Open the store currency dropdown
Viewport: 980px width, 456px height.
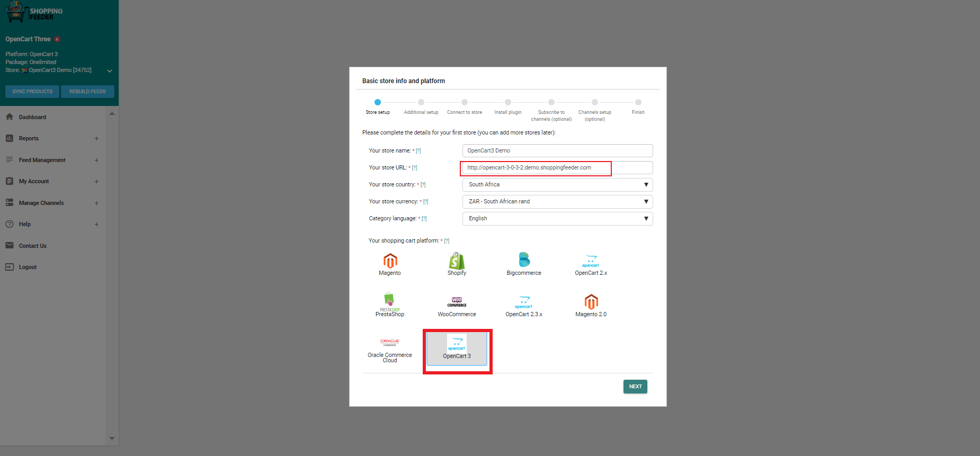557,202
